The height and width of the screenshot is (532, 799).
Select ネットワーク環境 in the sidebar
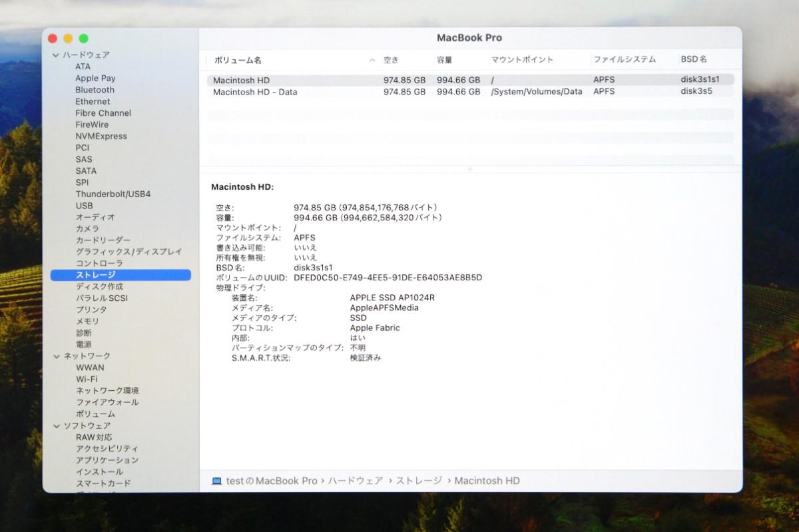pyautogui.click(x=107, y=391)
